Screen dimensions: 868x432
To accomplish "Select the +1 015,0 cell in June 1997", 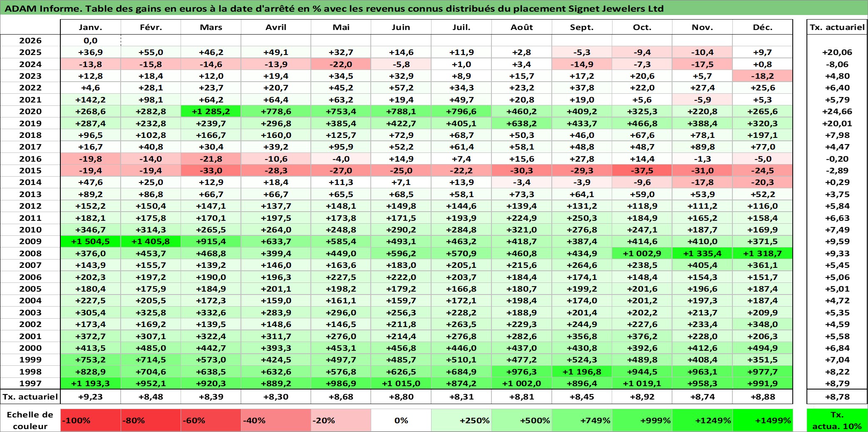I will (401, 383).
